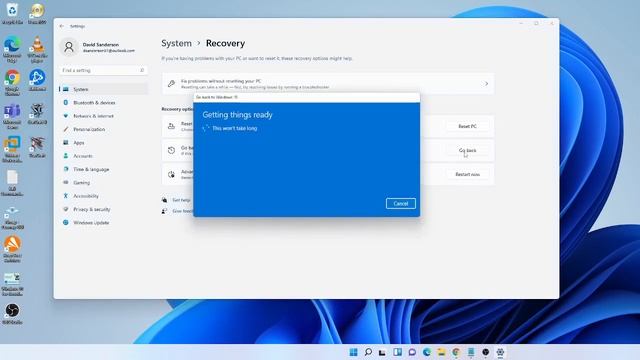Click the System breadcrumb link
Viewport: 640px width, 360px height.
(176, 43)
